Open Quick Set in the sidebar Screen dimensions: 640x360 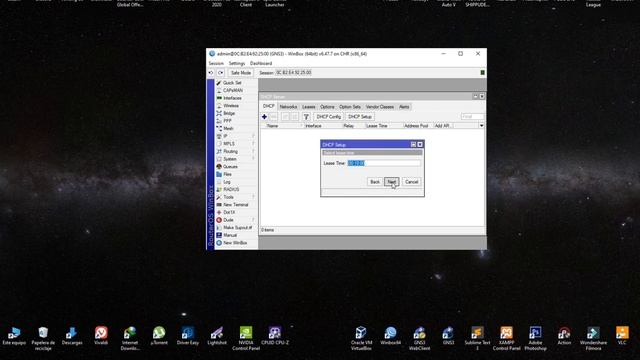232,83
